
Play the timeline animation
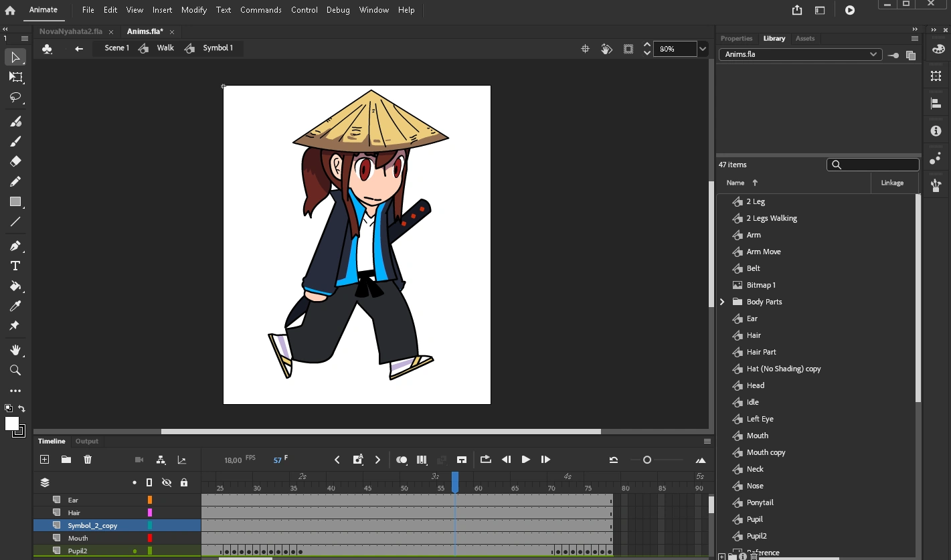tap(526, 460)
